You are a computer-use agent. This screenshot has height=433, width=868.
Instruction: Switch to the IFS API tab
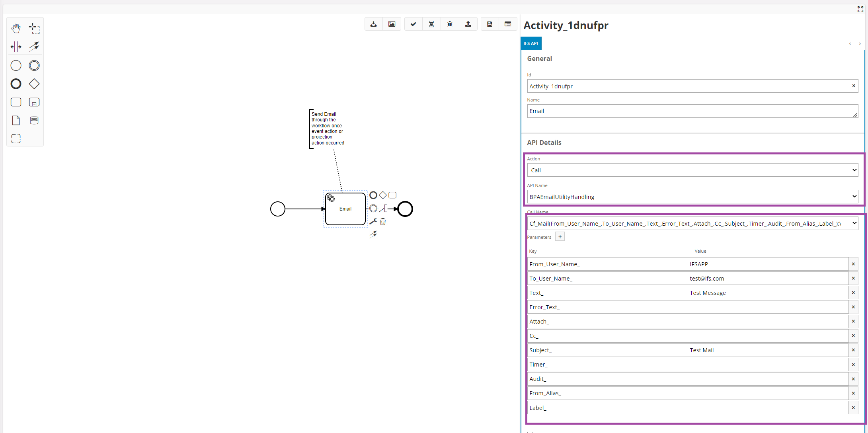point(531,43)
